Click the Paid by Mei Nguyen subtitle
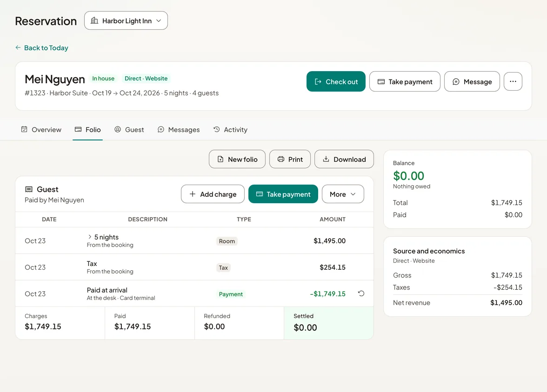Screen dimensions: 547x392 tap(54, 200)
